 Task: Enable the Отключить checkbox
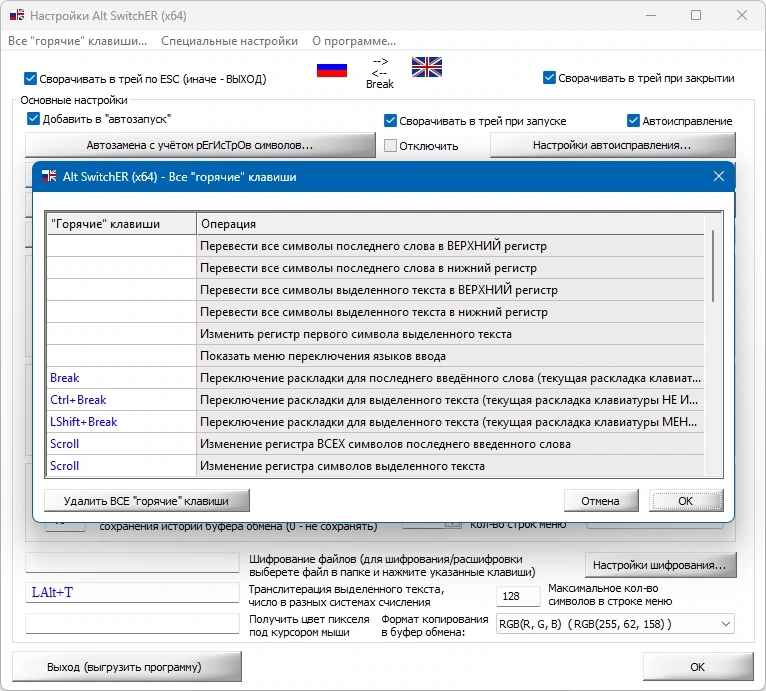[x=390, y=146]
